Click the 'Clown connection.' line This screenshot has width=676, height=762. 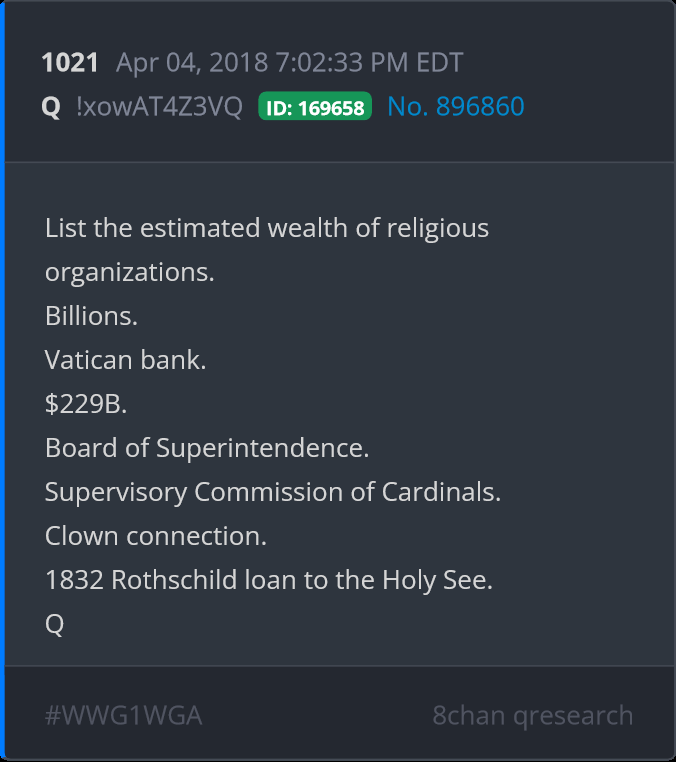(x=156, y=536)
